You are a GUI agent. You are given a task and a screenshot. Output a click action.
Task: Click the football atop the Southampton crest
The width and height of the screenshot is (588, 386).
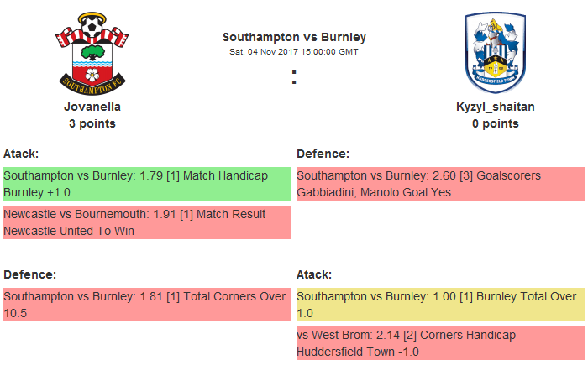click(92, 27)
